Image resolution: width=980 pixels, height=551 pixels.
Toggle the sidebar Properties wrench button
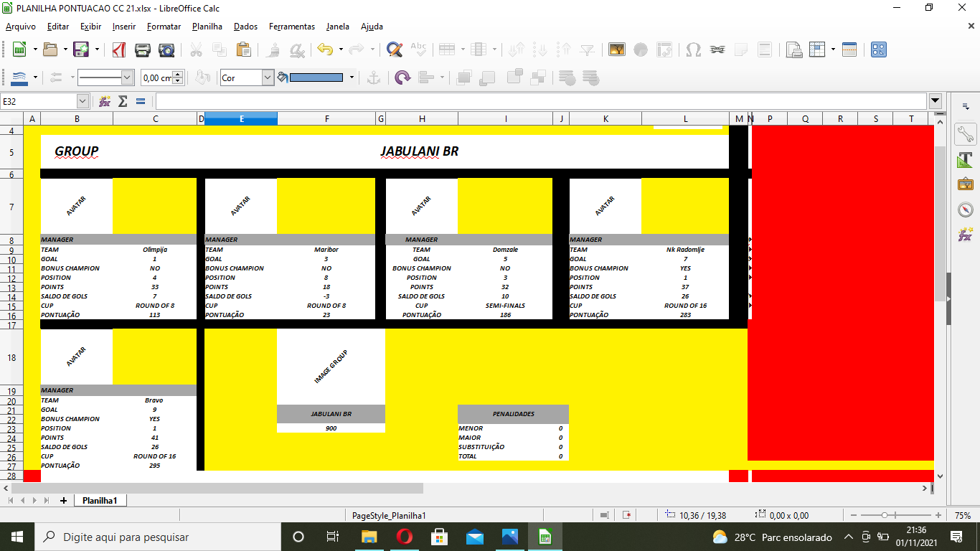(965, 134)
